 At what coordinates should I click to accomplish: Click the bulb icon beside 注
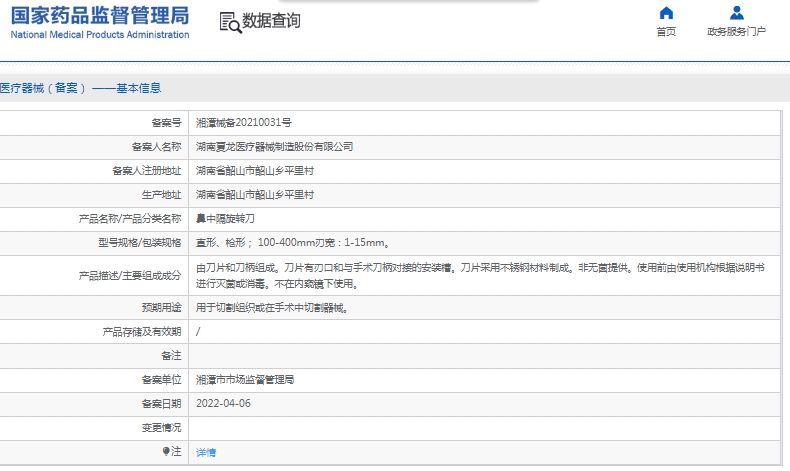point(166,451)
